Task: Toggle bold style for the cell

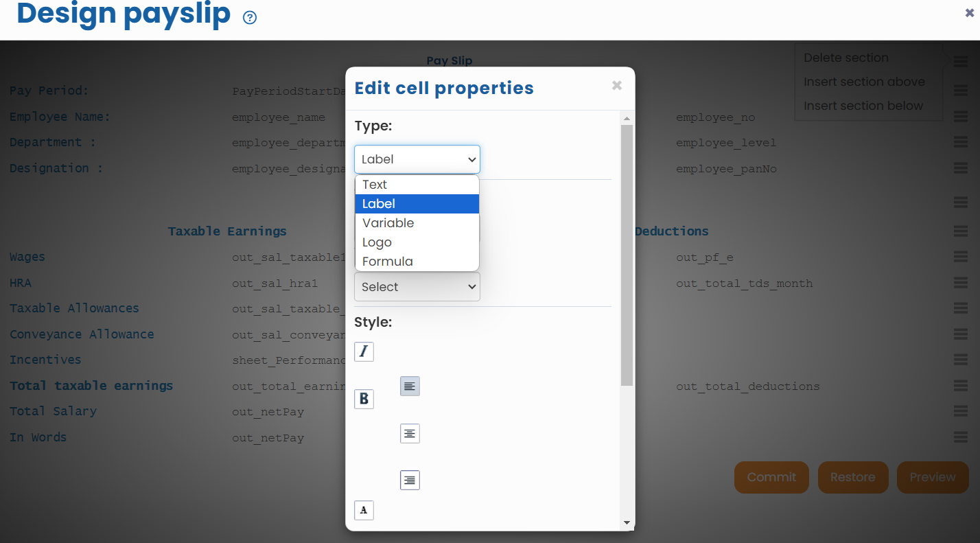Action: (364, 399)
